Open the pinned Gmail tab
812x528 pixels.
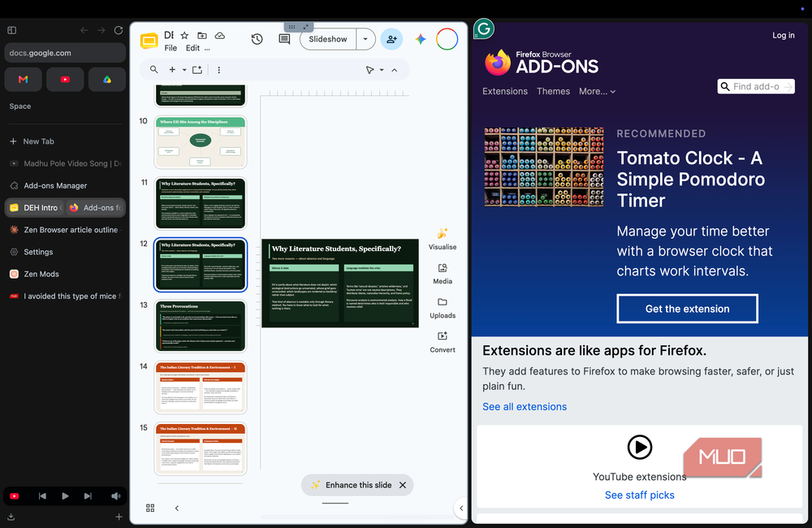24,80
